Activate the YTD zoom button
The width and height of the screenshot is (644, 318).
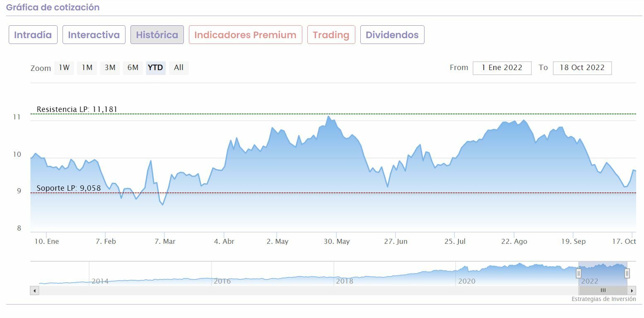click(x=156, y=68)
